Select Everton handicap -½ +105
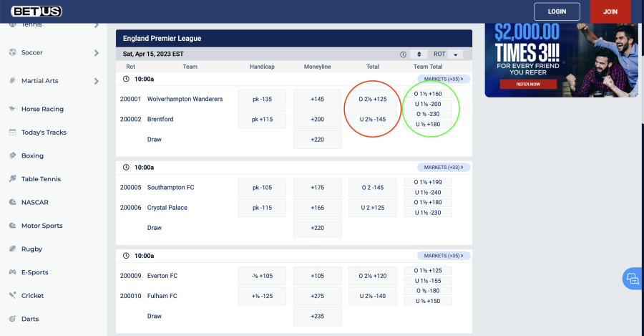 pyautogui.click(x=262, y=276)
